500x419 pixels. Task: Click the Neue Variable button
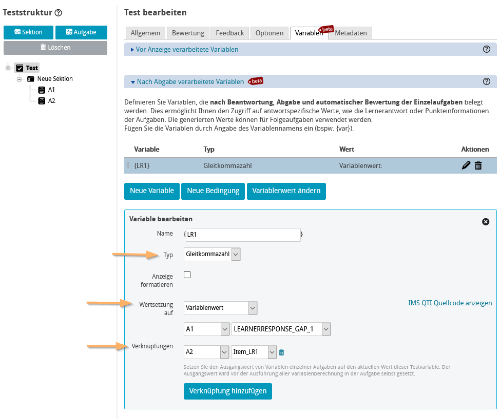152,191
